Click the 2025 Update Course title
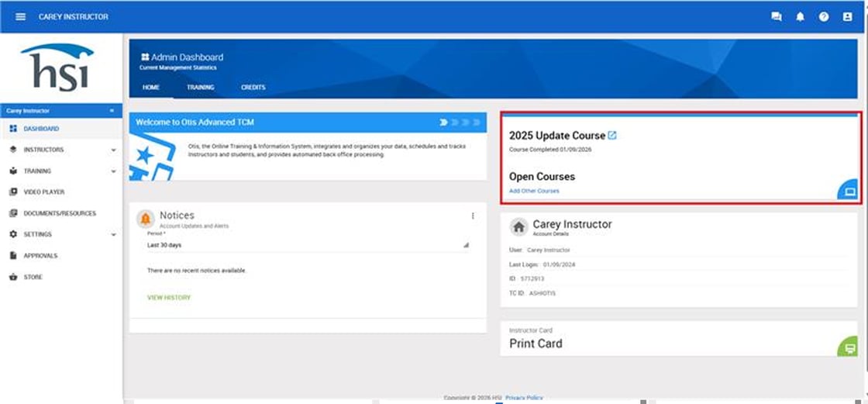 tap(557, 136)
